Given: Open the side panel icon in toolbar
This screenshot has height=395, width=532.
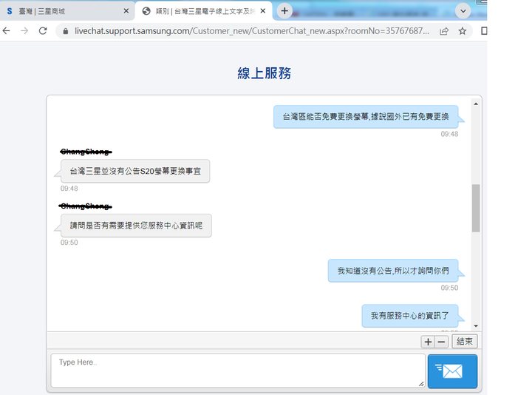Looking at the screenshot, I should coord(484,31).
